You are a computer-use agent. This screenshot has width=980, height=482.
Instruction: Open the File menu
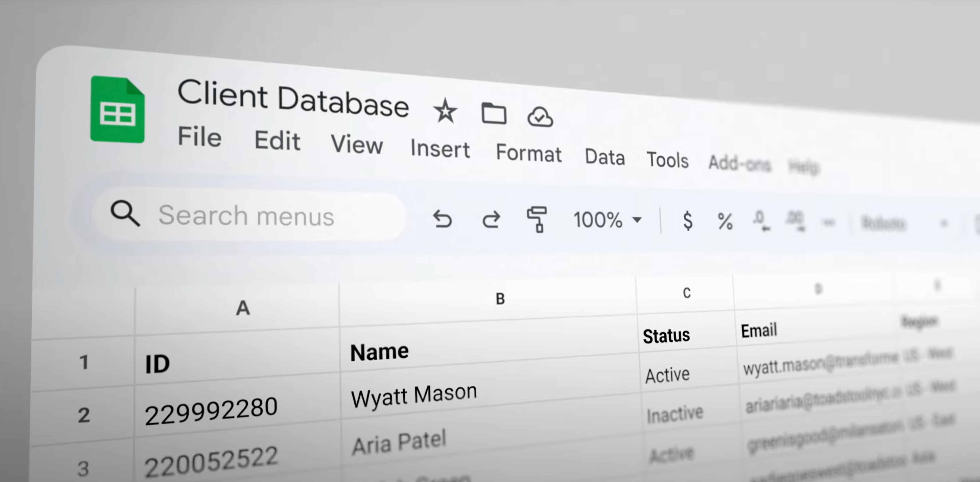200,137
